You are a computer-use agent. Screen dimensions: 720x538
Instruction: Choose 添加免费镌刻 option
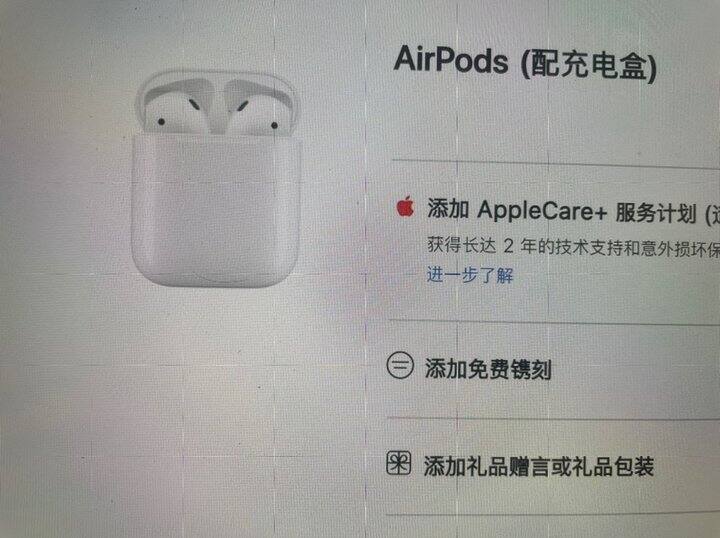tap(488, 369)
